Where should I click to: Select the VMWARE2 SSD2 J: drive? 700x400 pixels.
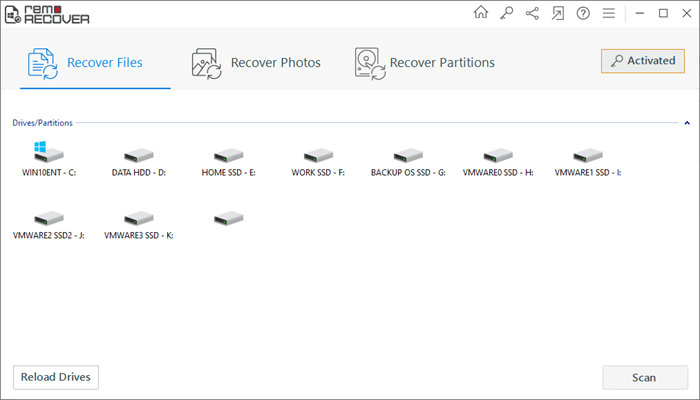(x=49, y=225)
